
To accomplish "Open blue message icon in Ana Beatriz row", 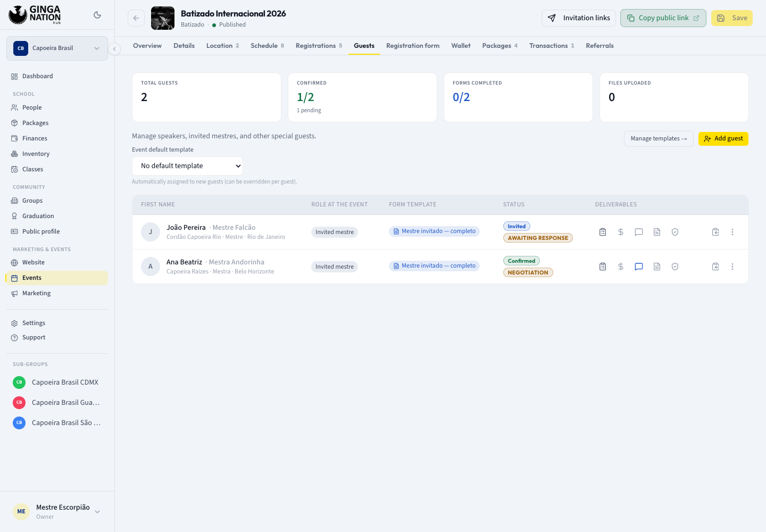I will [x=639, y=267].
